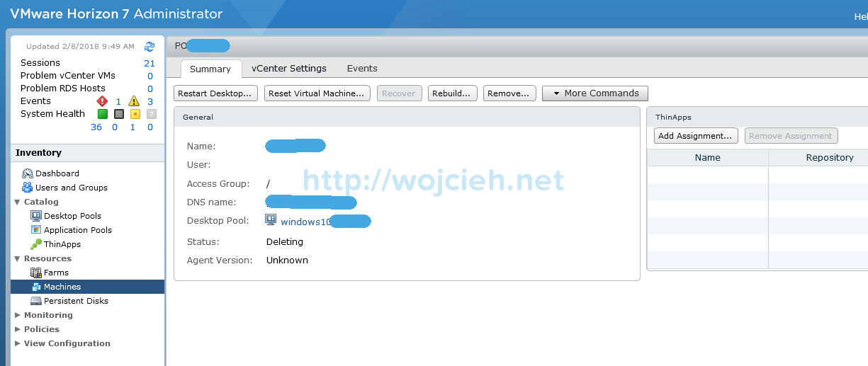
Task: Select Persistent Disks under Resources
Action: (x=76, y=301)
